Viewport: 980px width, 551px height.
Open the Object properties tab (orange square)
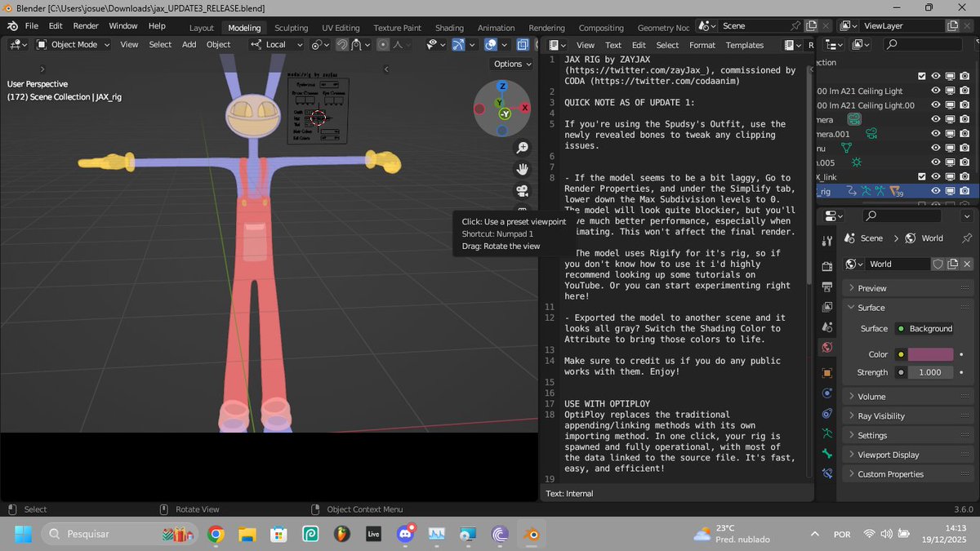(827, 373)
